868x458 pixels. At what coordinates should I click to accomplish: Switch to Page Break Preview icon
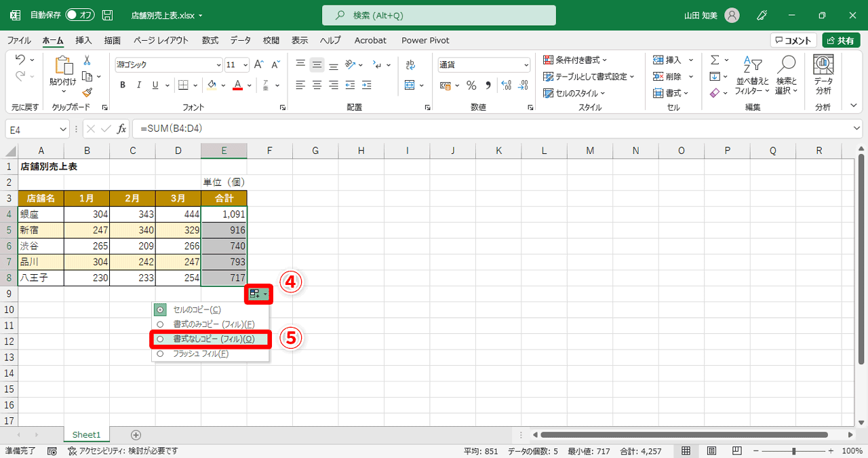(x=738, y=451)
